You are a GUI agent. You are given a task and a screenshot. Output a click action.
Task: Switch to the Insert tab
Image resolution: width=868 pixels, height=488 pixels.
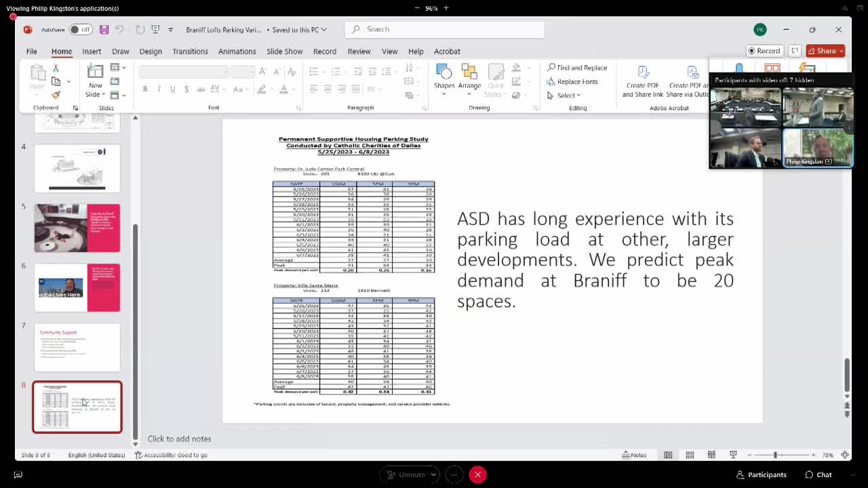(92, 51)
